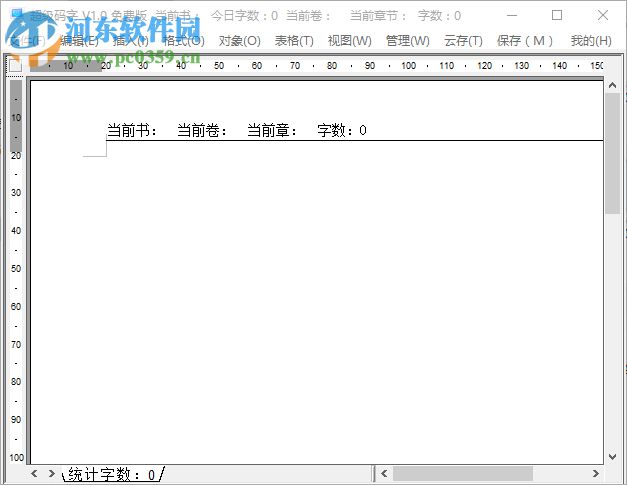
Task: Click the 当前章节: title text
Action: [x=378, y=16]
